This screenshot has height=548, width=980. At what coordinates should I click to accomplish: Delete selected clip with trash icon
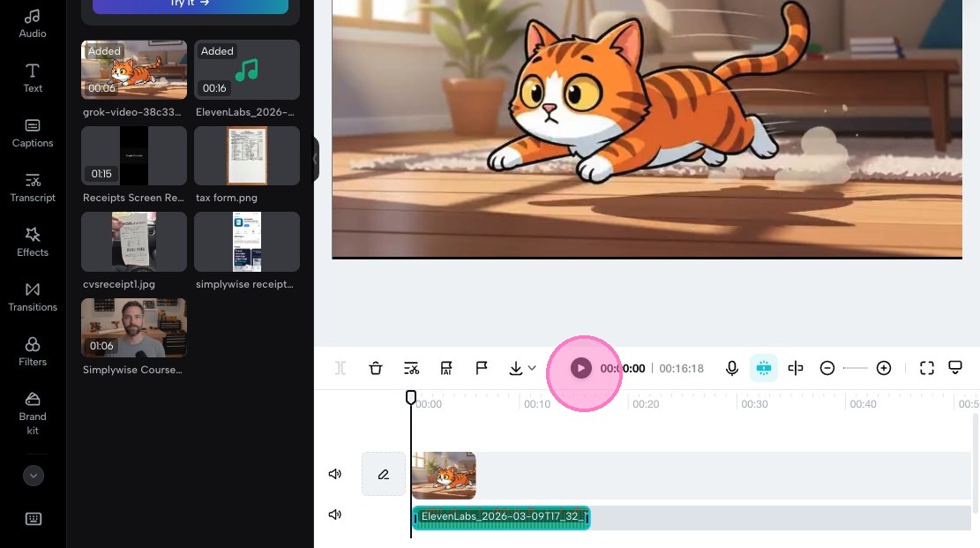[x=375, y=368]
